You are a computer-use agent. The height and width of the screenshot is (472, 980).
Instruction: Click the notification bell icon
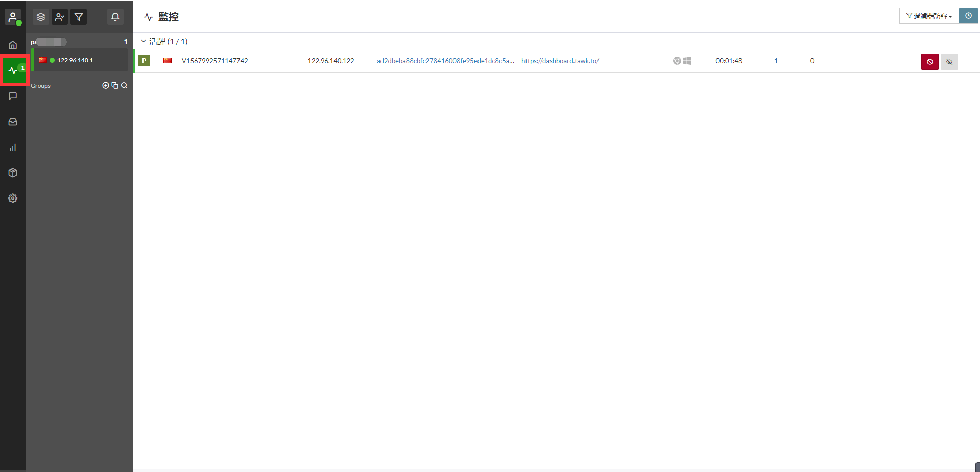[x=115, y=17]
